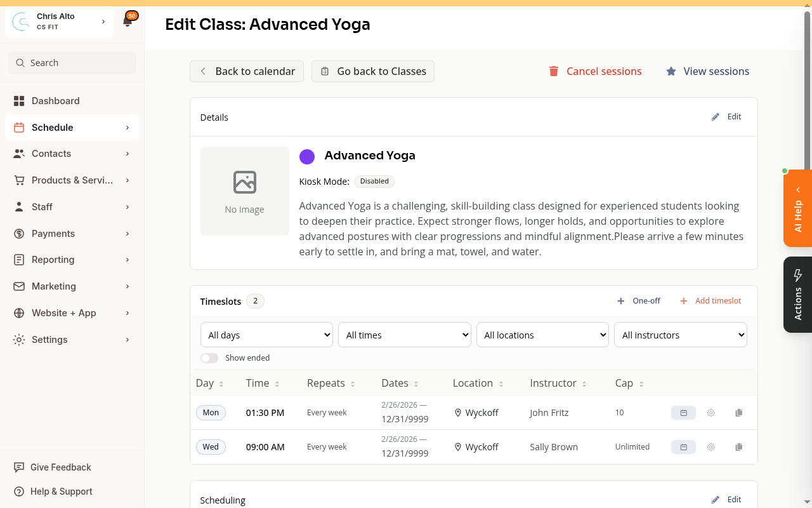The width and height of the screenshot is (812, 508).
Task: Click the Products & Services cart icon
Action: coord(19,180)
